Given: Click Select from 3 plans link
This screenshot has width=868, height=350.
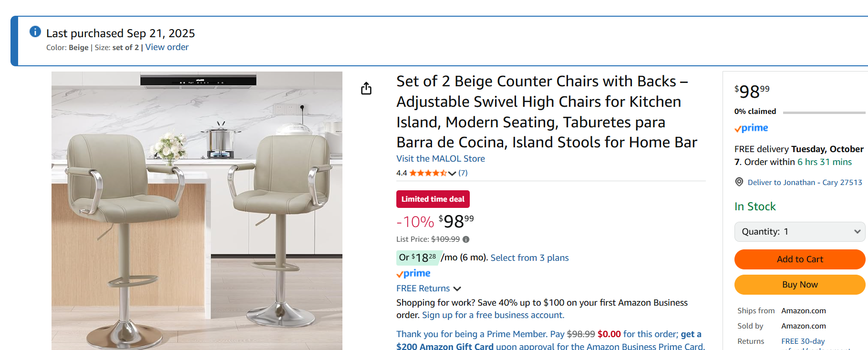Looking at the screenshot, I should coord(529,258).
